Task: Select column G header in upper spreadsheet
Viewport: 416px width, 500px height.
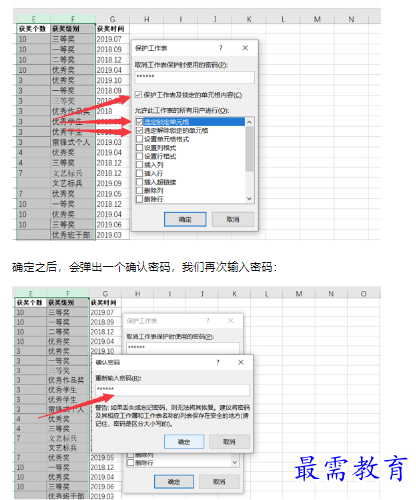Action: click(x=112, y=19)
